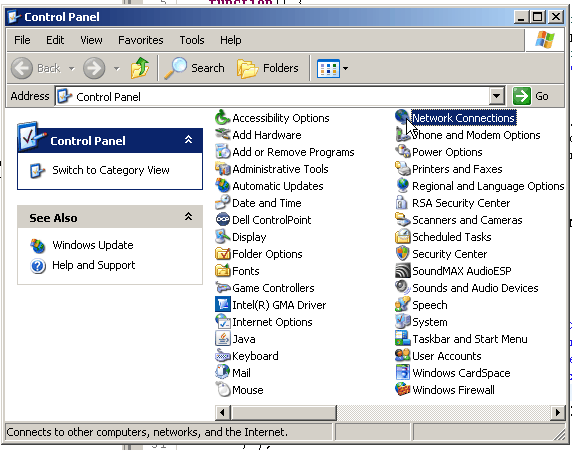Open the Date and Time icon
The height and width of the screenshot is (450, 572).
(x=222, y=203)
